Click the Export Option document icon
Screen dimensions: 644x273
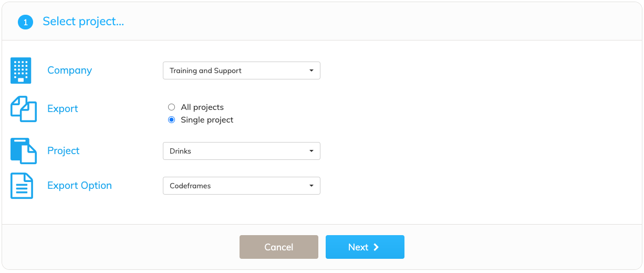click(22, 186)
